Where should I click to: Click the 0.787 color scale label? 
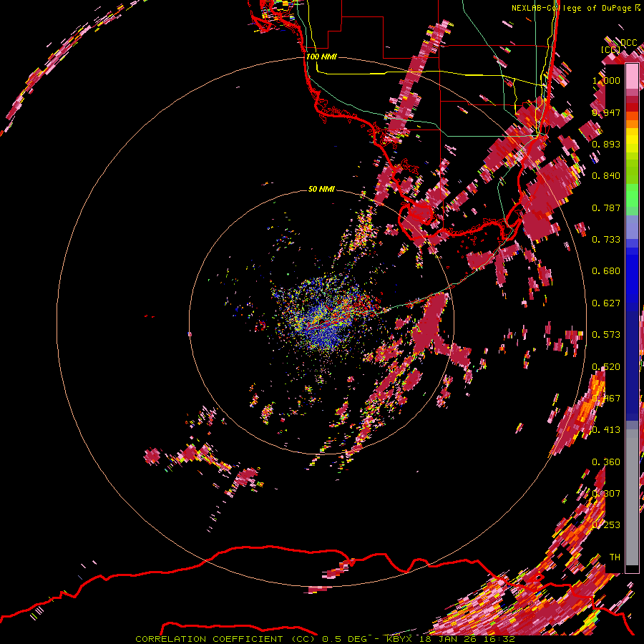[x=606, y=208]
